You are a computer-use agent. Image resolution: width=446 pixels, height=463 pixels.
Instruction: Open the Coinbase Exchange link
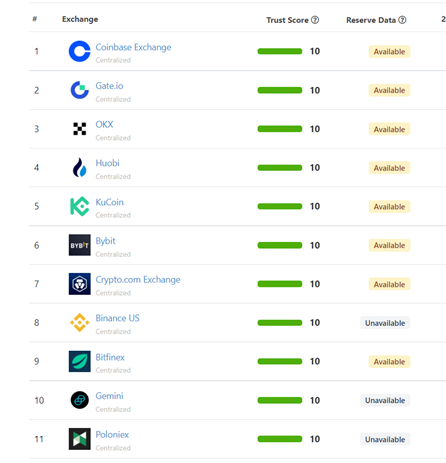pos(133,47)
